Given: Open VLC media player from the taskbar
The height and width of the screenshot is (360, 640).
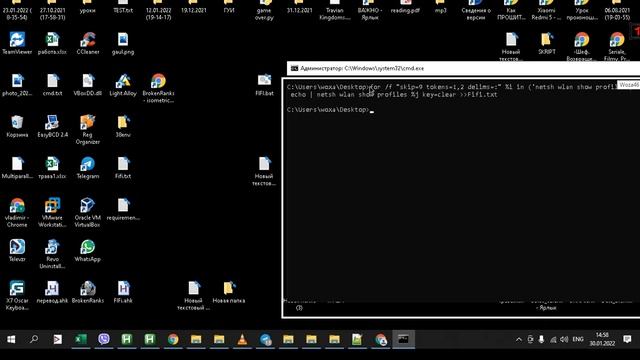Looking at the screenshot, I should [x=242, y=339].
